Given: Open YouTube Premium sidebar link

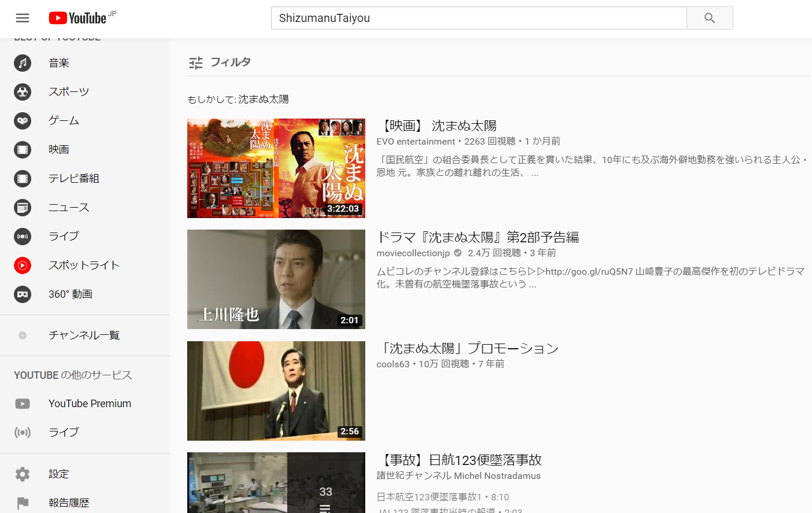Looking at the screenshot, I should pyautogui.click(x=90, y=404).
